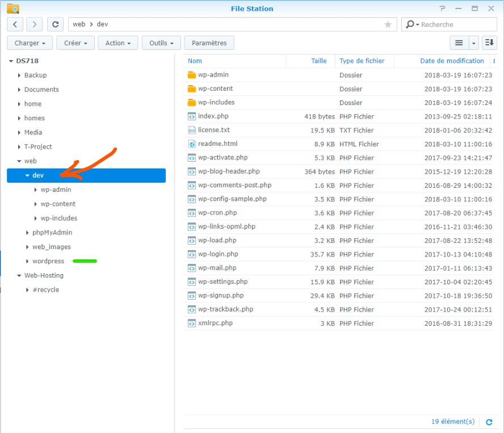The width and height of the screenshot is (504, 433).
Task: Select the homes folder in tree
Action: [35, 118]
